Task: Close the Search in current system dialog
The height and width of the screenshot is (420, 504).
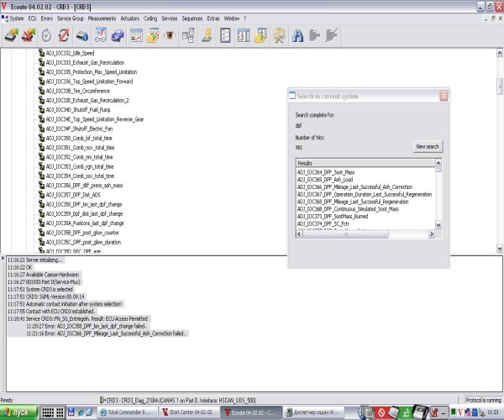Action: click(x=444, y=96)
